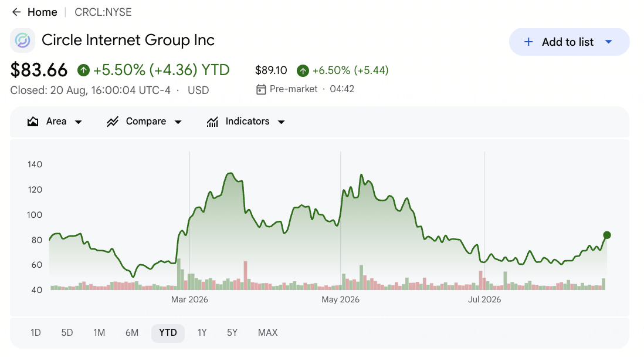
Task: Click the back arrow icon
Action: click(x=16, y=12)
